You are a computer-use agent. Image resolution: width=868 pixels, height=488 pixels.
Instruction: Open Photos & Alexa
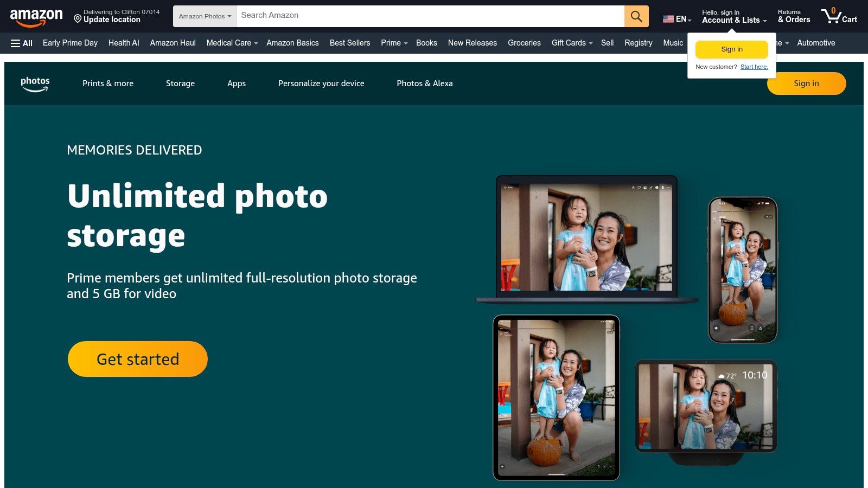pos(425,84)
